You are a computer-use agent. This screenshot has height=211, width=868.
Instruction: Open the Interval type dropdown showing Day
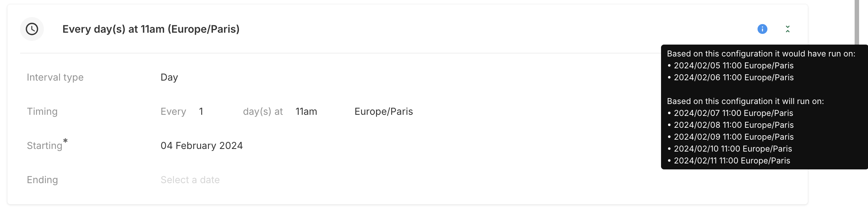[x=169, y=77]
